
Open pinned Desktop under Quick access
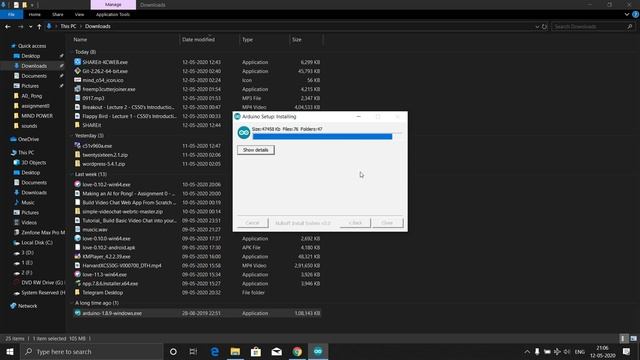(31, 56)
